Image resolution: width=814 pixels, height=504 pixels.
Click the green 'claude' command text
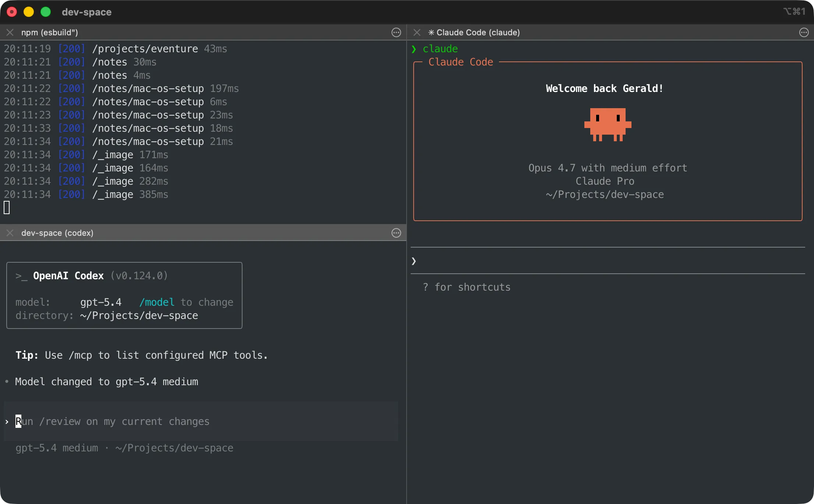440,49
